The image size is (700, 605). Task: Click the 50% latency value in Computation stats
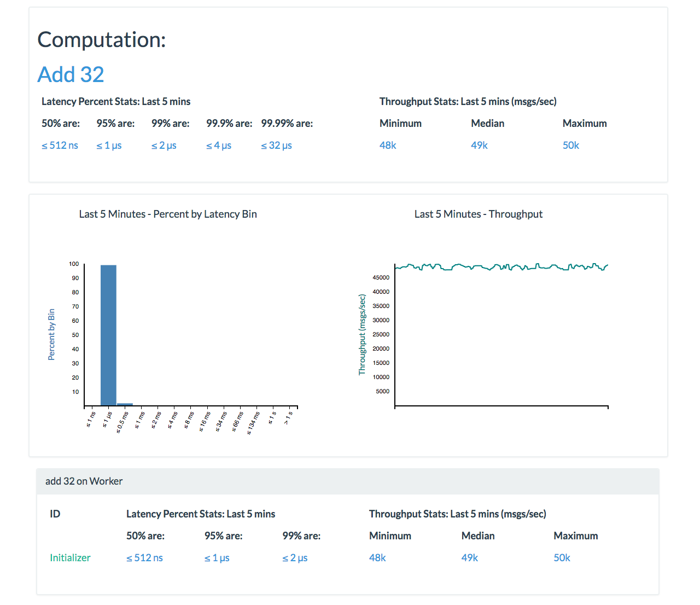coord(60,146)
